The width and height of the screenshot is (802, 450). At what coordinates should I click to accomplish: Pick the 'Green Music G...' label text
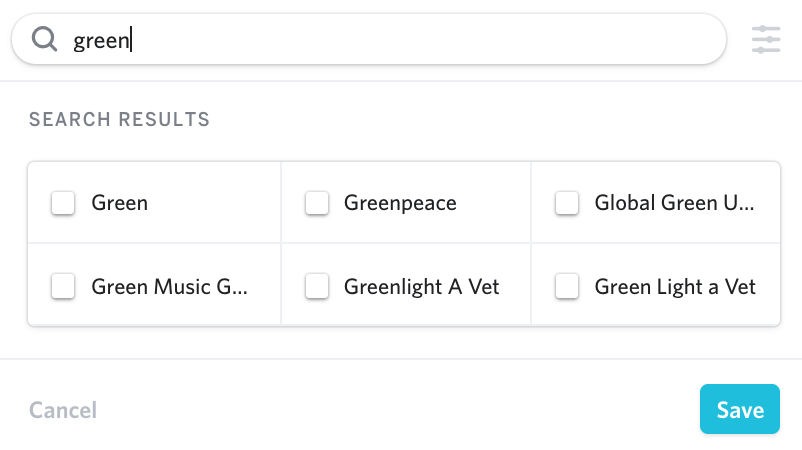[169, 286]
